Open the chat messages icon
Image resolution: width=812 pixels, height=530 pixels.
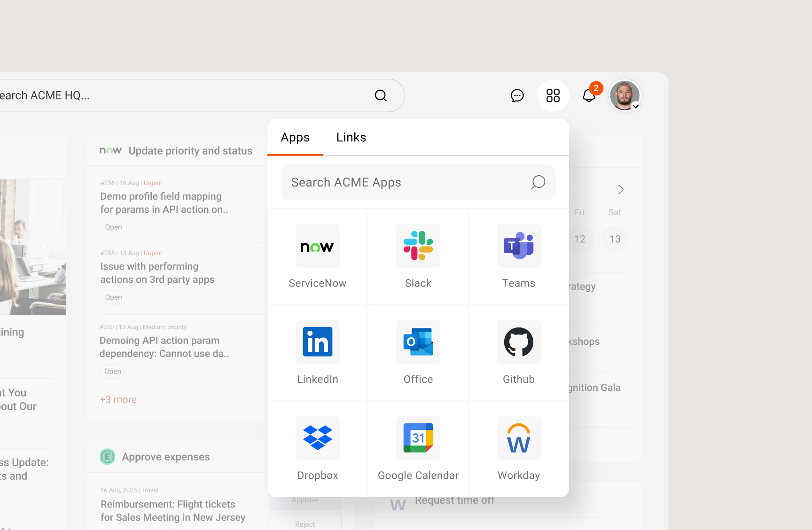(517, 96)
